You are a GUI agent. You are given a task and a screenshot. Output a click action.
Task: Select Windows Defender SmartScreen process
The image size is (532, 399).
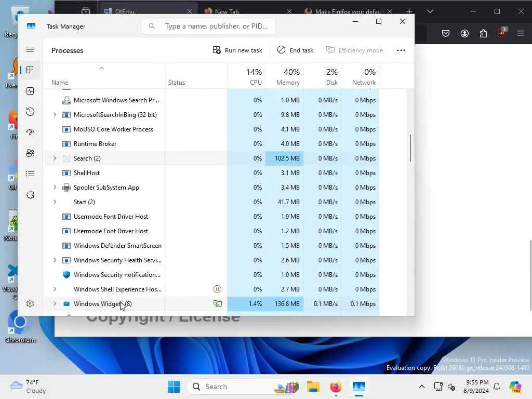pyautogui.click(x=212, y=246)
